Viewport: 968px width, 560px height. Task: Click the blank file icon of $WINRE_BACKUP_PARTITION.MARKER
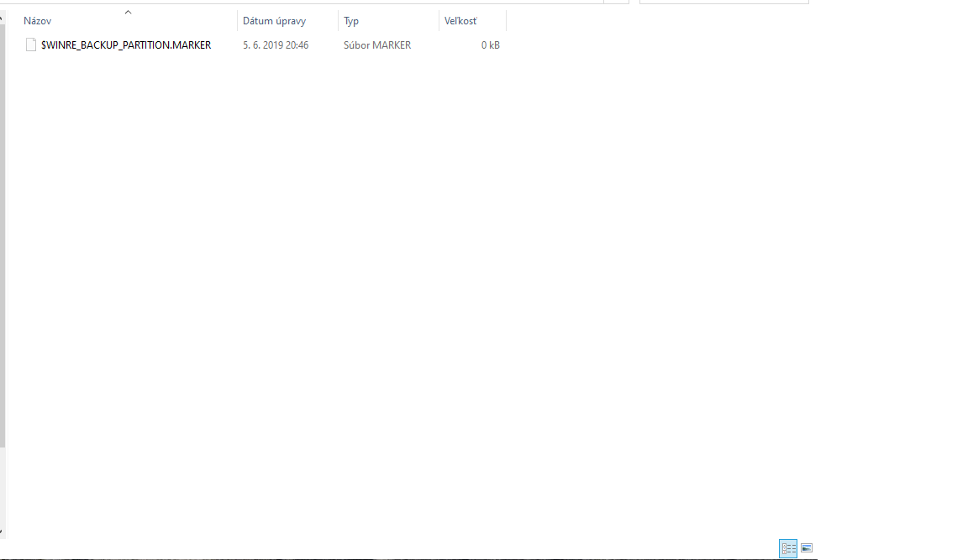[x=31, y=44]
